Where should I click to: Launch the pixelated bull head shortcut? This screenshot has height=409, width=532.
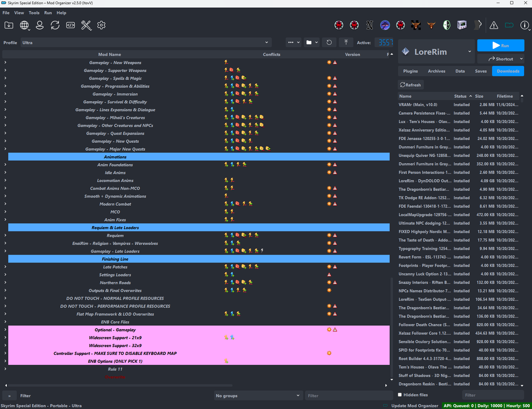pyautogui.click(x=416, y=25)
